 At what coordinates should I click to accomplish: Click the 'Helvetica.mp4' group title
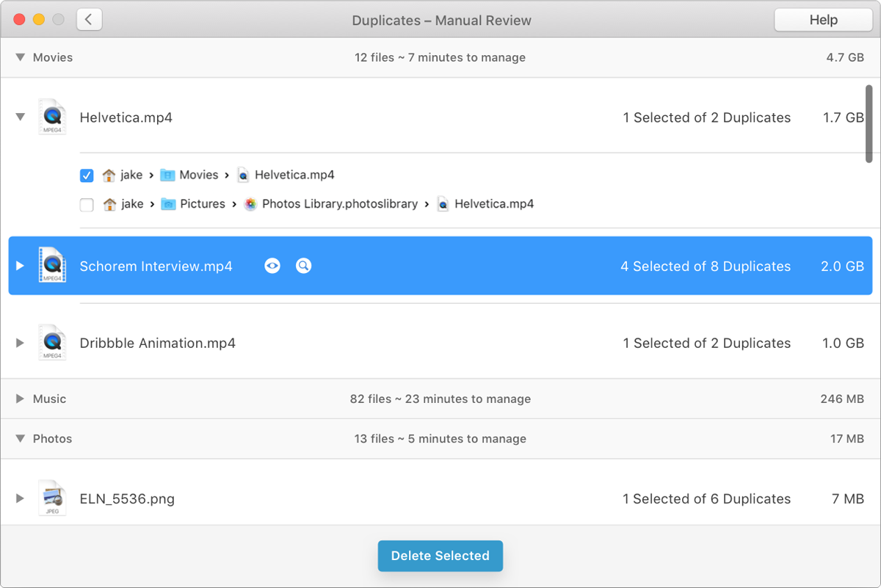pos(126,117)
